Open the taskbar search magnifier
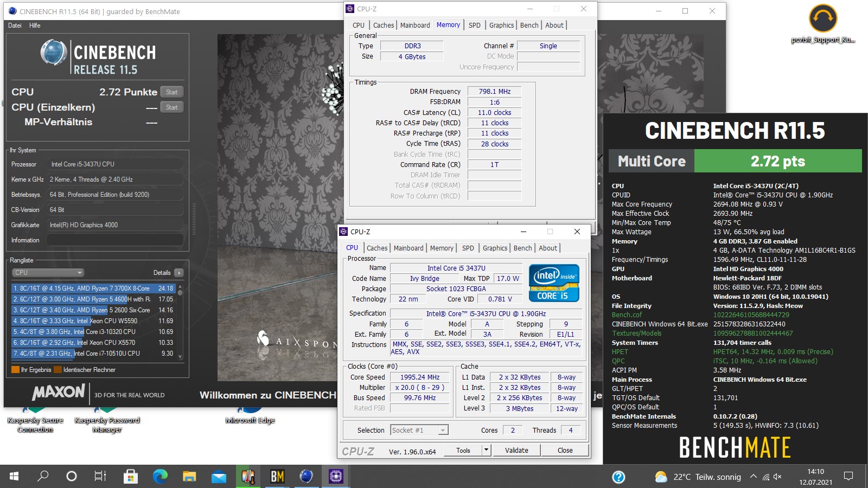Viewport: 868px width, 488px height. 43,477
